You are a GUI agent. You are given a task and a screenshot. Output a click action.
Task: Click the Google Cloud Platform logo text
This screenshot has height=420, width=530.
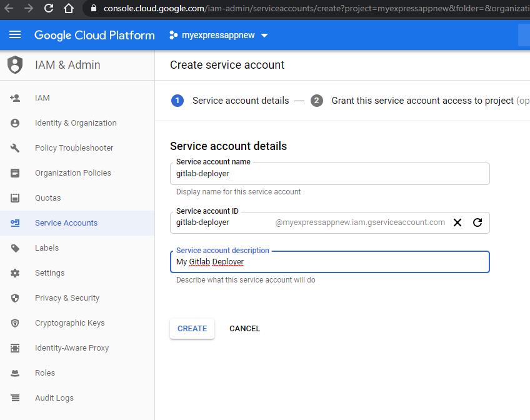(x=94, y=35)
